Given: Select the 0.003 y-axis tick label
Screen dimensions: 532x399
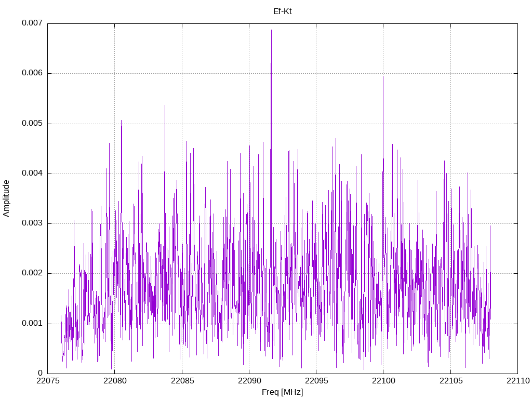Looking at the screenshot, I should [x=32, y=223].
